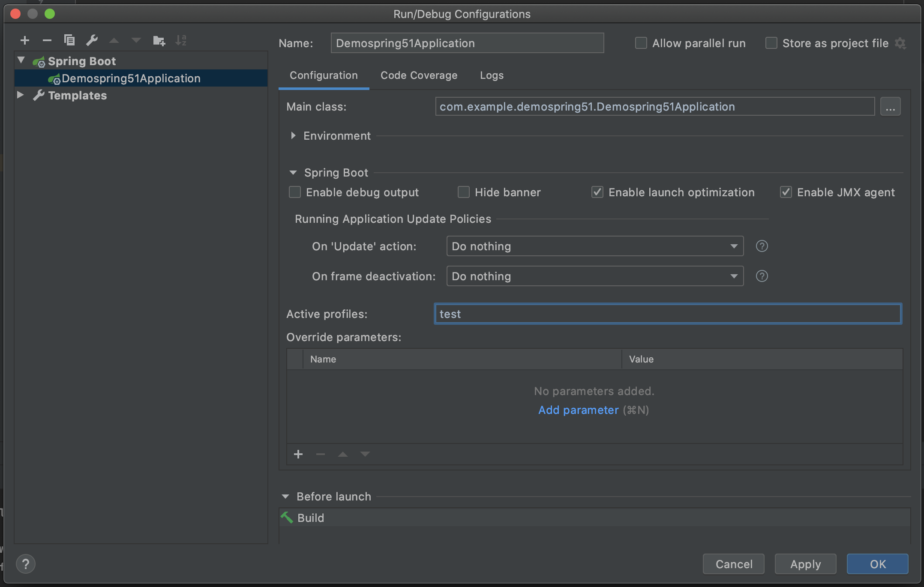Check the Hide banner option
Image resolution: width=924 pixels, height=587 pixels.
464,192
